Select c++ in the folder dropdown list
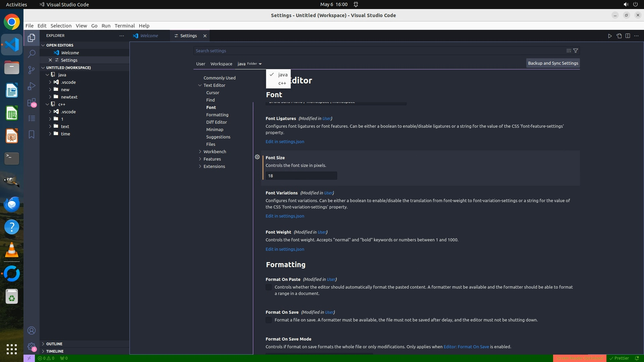The image size is (644, 362). click(282, 83)
